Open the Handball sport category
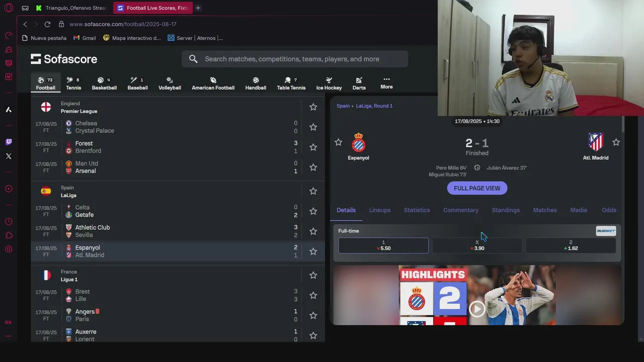The image size is (644, 362). point(256,83)
